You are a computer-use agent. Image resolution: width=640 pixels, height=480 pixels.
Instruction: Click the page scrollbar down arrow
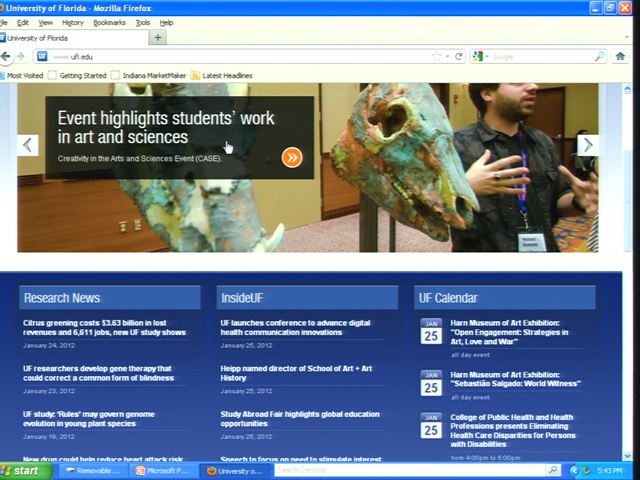tap(627, 456)
